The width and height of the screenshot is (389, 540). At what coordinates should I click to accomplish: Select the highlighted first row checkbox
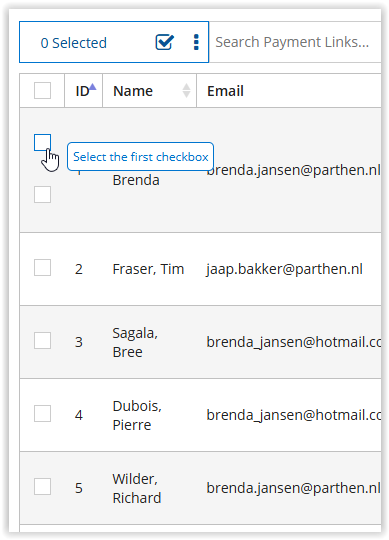(x=42, y=142)
